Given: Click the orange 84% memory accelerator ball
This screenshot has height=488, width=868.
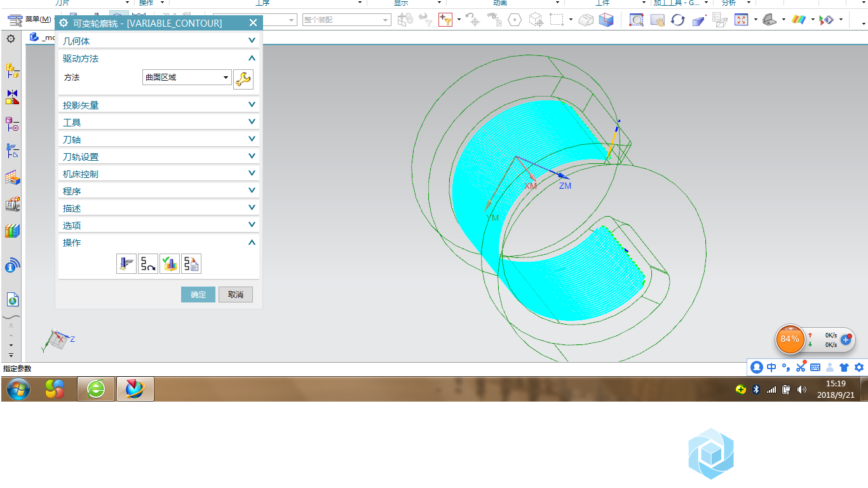Looking at the screenshot, I should [790, 339].
